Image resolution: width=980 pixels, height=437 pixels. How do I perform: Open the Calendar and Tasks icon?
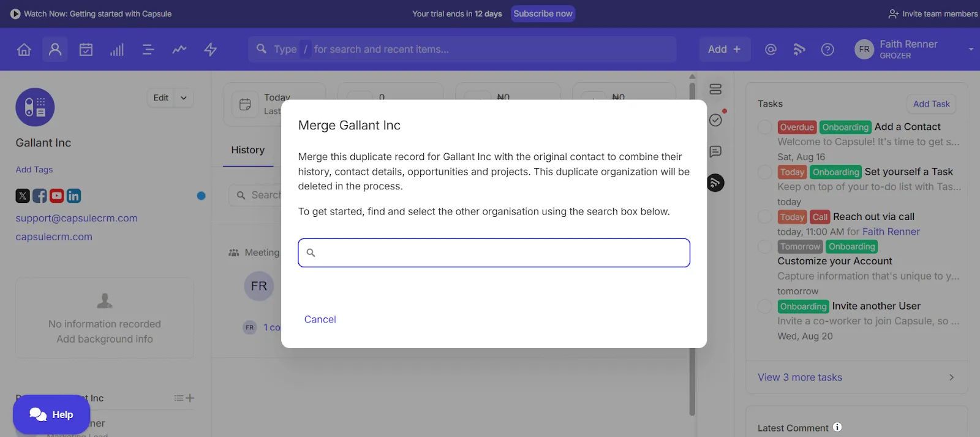tap(86, 50)
